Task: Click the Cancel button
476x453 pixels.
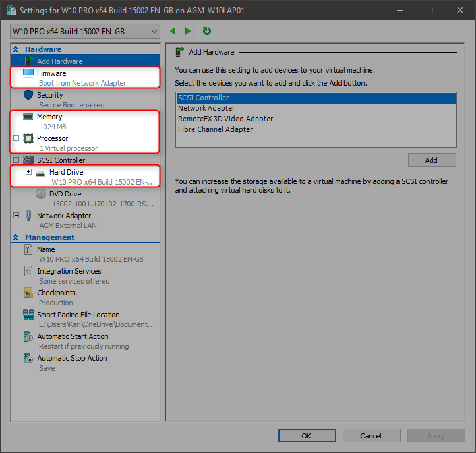Action: [x=371, y=436]
